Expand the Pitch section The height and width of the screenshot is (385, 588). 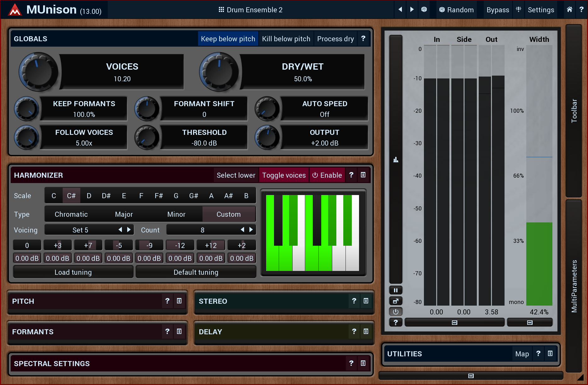click(179, 301)
